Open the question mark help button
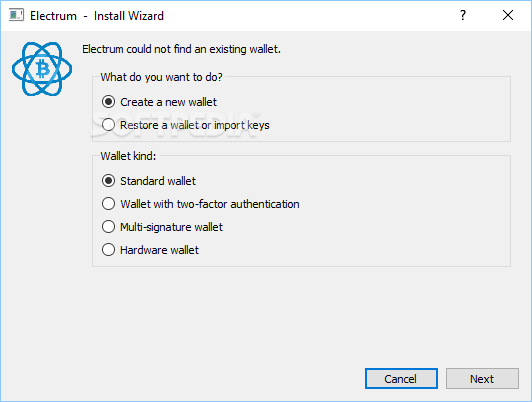This screenshot has height=402, width=532. 463,15
